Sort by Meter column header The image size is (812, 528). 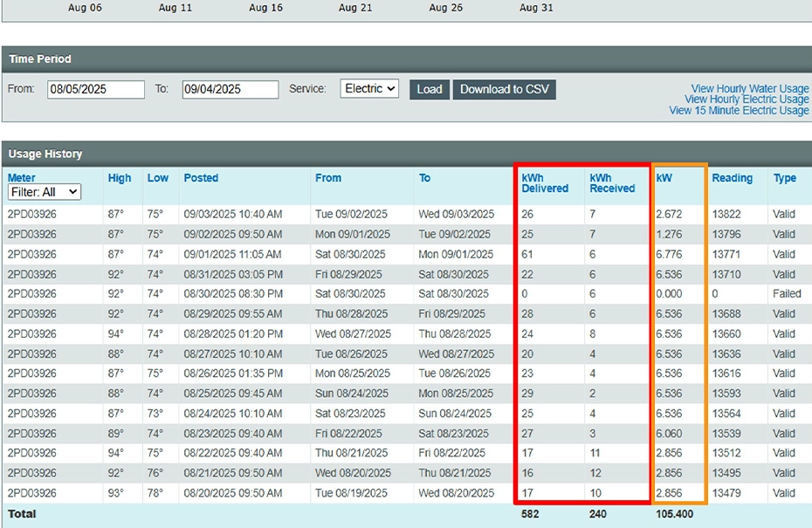coord(22,178)
